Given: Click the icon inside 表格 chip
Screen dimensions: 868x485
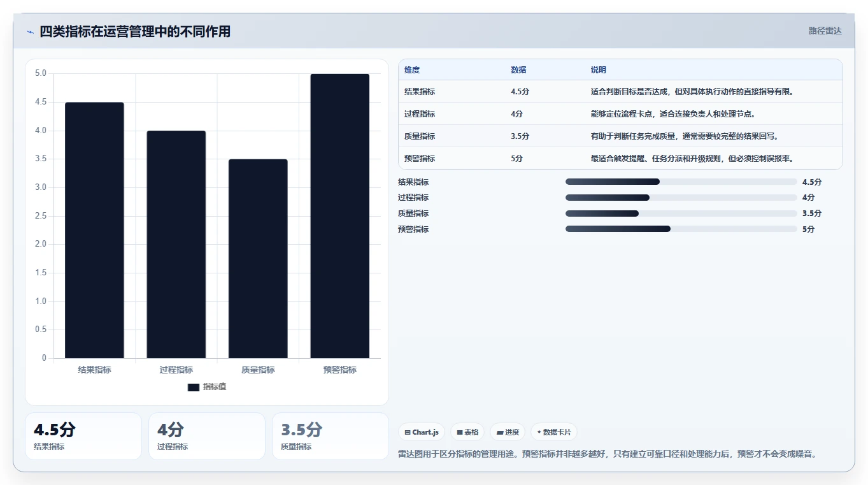Looking at the screenshot, I should (x=460, y=432).
